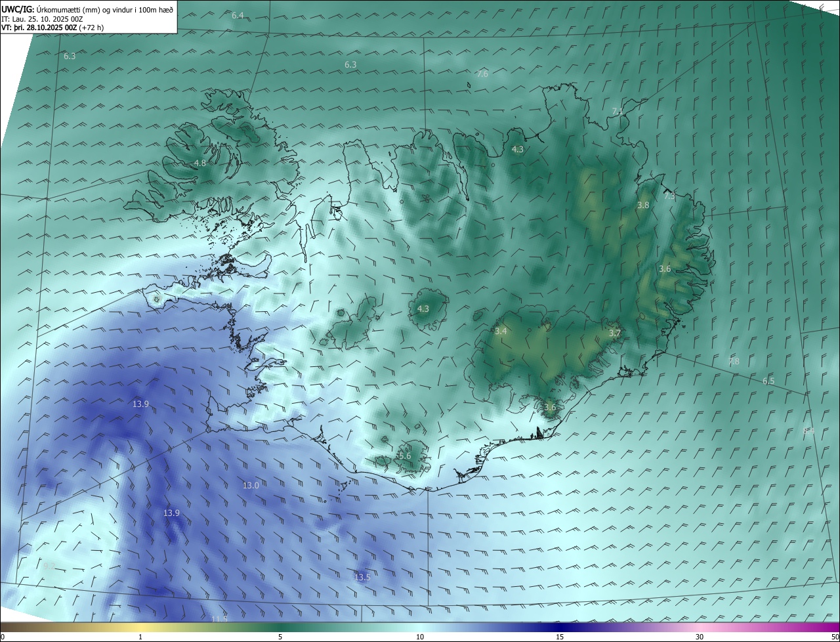Click the 7.8 value label
Image resolution: width=840 pixels, height=642 pixels.
click(734, 362)
